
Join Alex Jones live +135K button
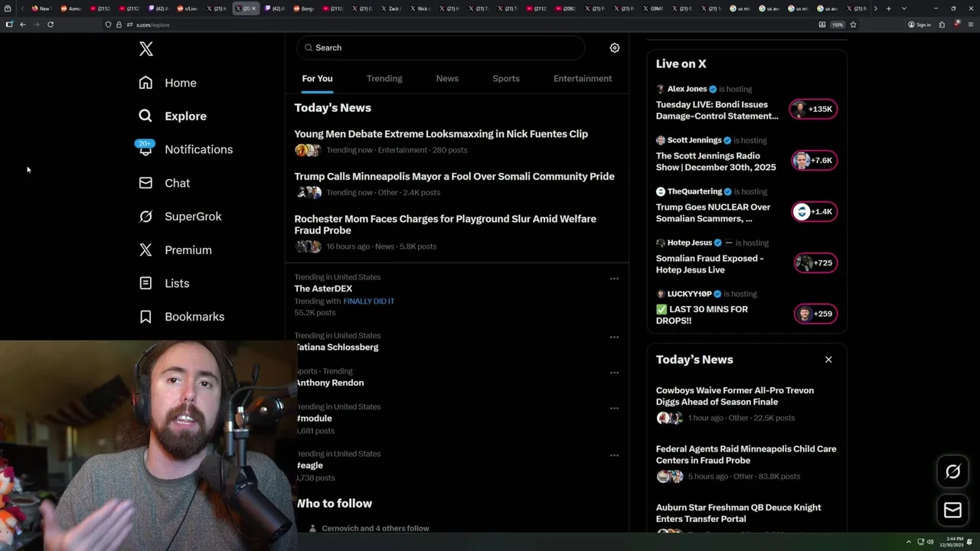[x=814, y=109]
